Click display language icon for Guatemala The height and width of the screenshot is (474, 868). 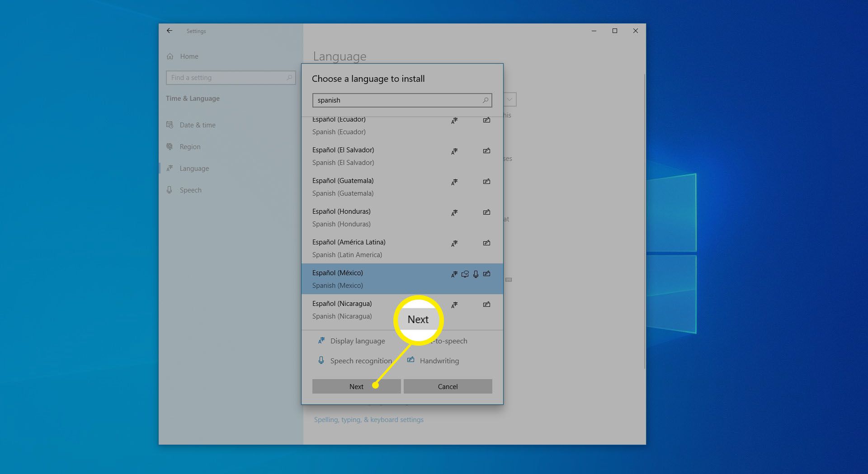tap(454, 182)
